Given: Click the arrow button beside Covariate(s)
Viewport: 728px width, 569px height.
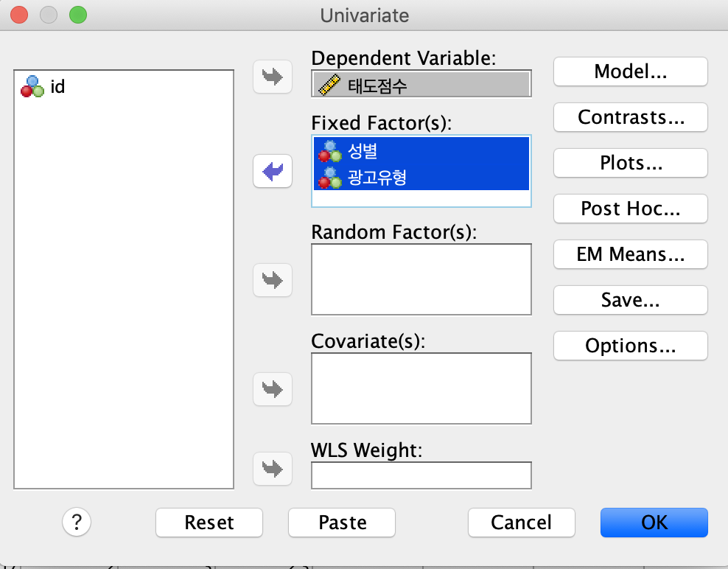Looking at the screenshot, I should [273, 388].
